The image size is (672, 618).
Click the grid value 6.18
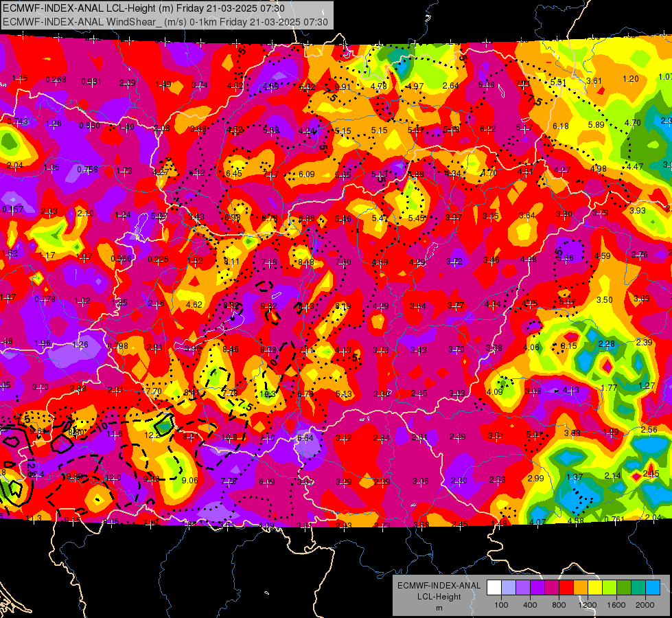(x=561, y=126)
